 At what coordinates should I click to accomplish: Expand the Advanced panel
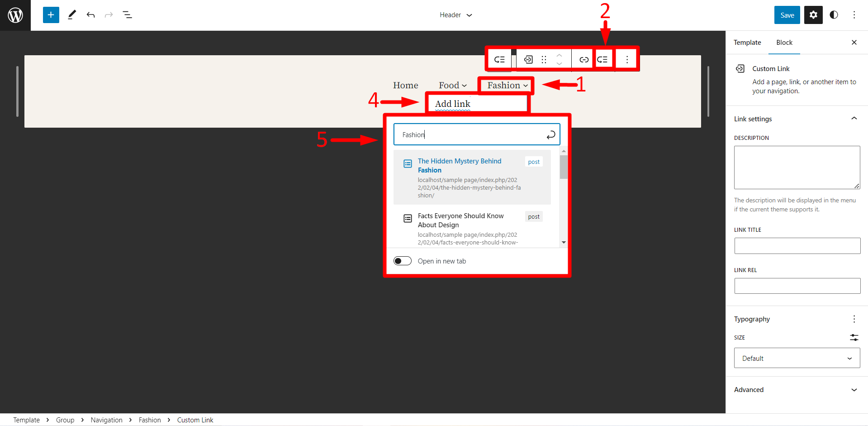pyautogui.click(x=797, y=389)
